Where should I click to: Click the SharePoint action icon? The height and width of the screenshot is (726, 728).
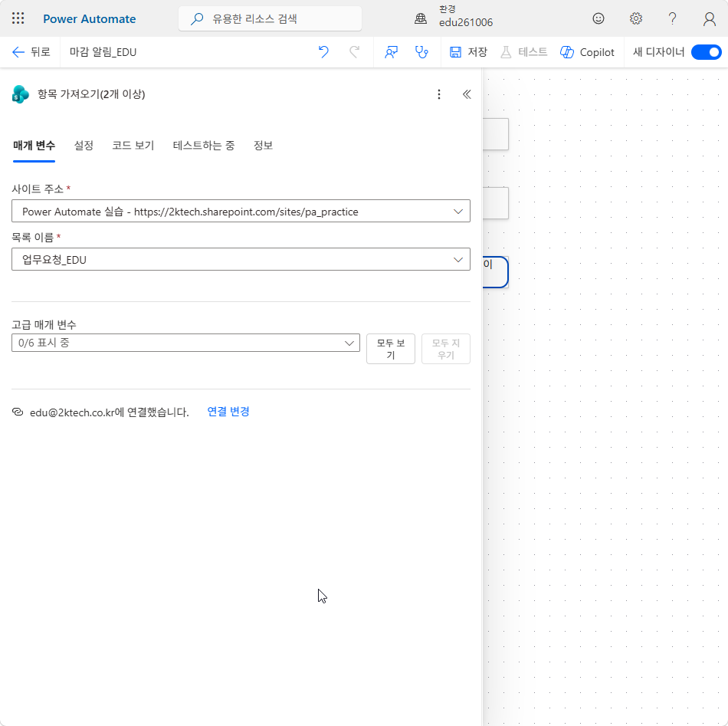[21, 94]
